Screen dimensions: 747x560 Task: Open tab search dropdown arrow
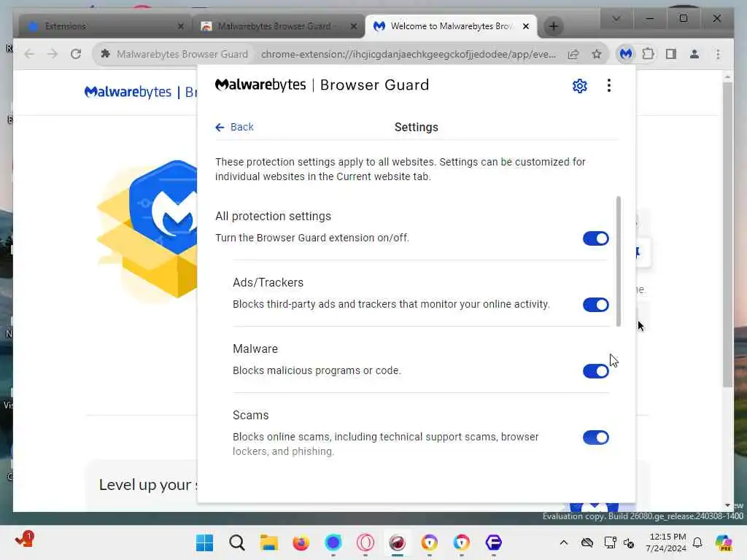[616, 18]
